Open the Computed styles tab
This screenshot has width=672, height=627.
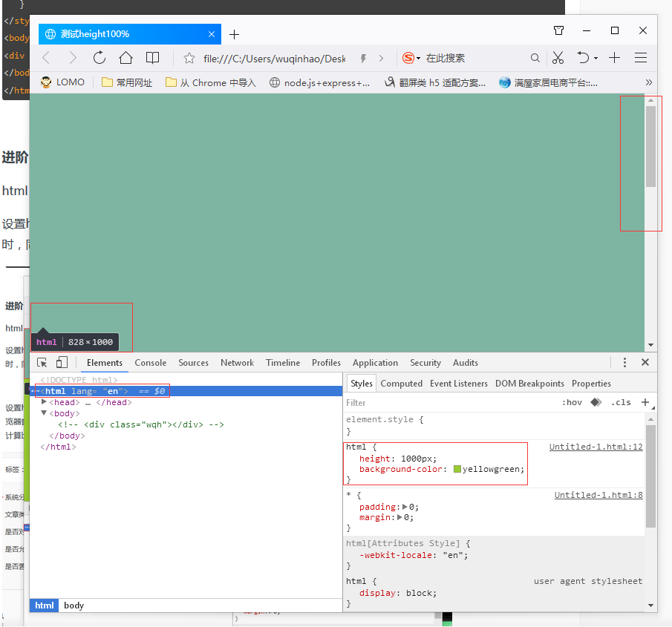(x=401, y=384)
